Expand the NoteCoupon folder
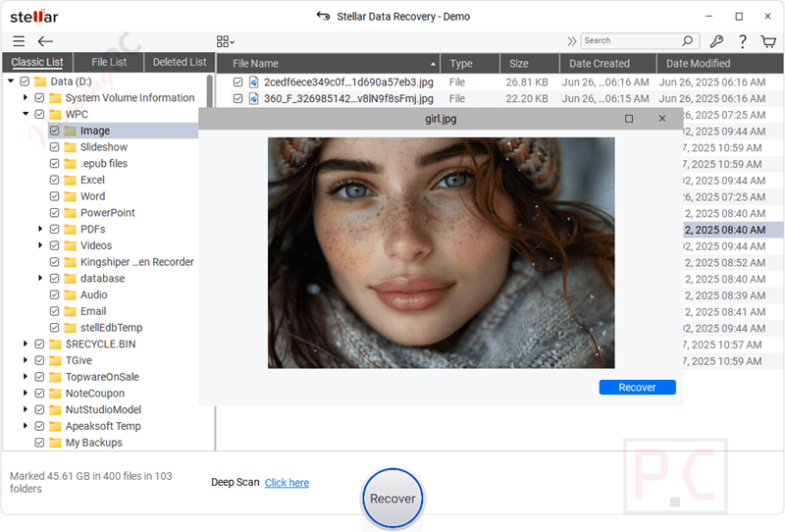The width and height of the screenshot is (785, 532). coord(26,394)
